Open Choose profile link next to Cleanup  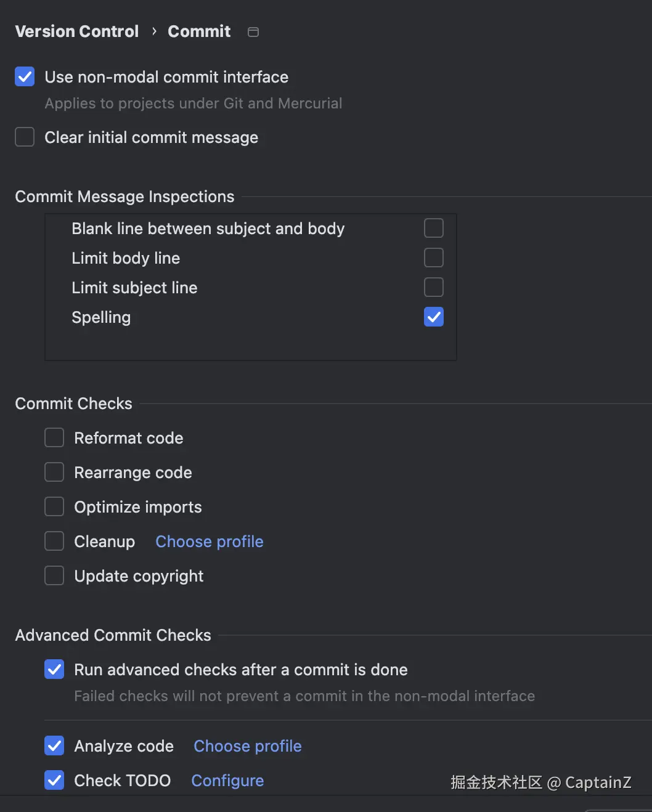(x=210, y=542)
